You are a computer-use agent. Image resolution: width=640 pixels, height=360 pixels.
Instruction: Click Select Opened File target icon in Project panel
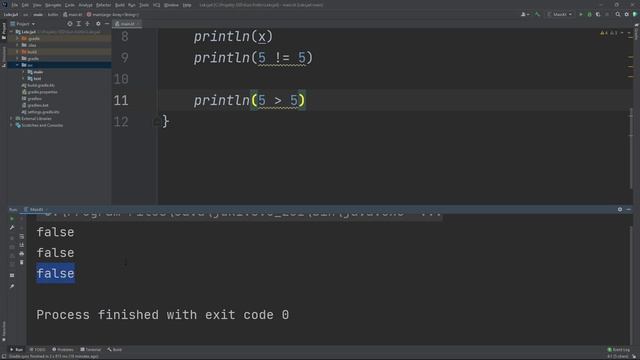(70, 24)
